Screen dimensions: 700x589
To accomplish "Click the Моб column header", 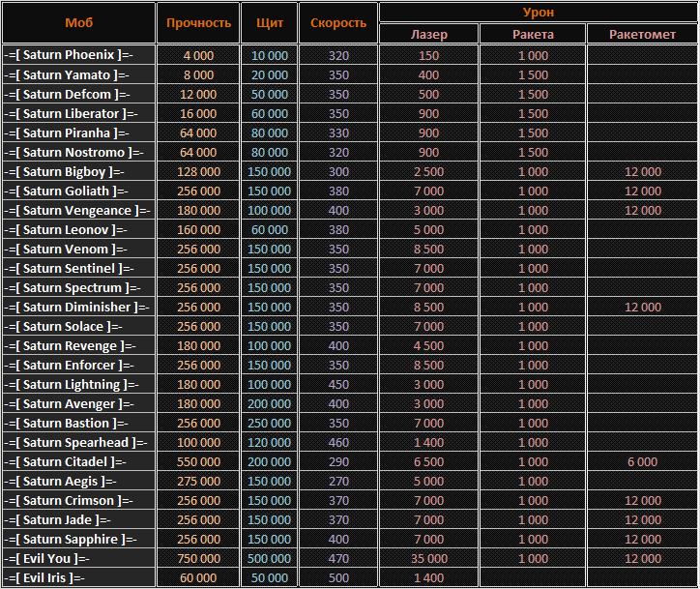I will tap(78, 22).
